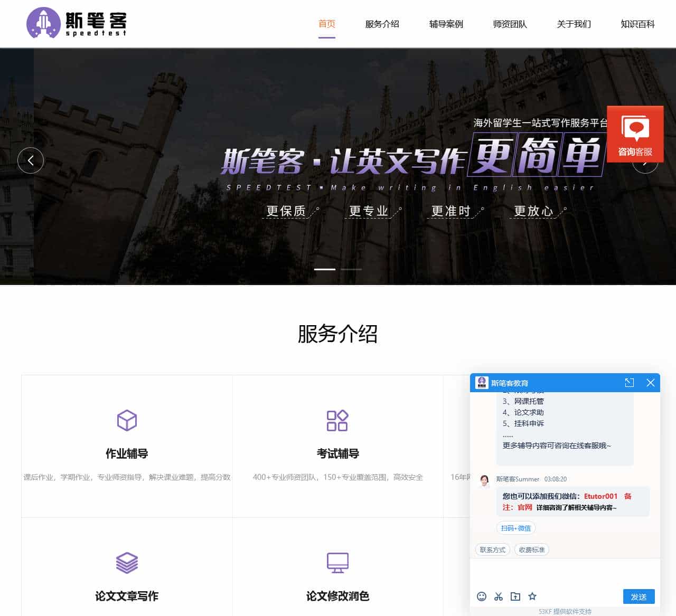Click the Speedtest rocket logo
The height and width of the screenshot is (616, 676).
click(x=44, y=23)
